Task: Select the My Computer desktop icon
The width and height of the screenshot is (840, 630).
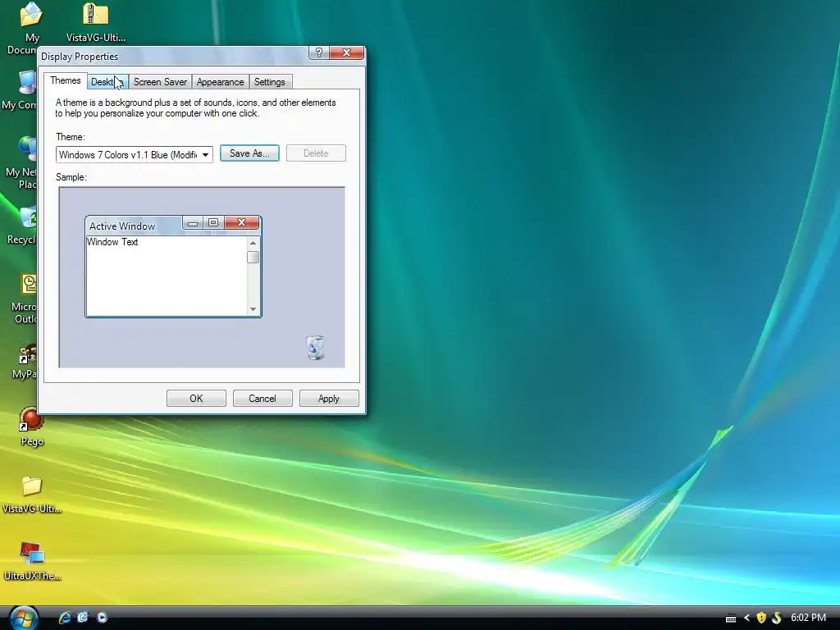Action: click(21, 91)
